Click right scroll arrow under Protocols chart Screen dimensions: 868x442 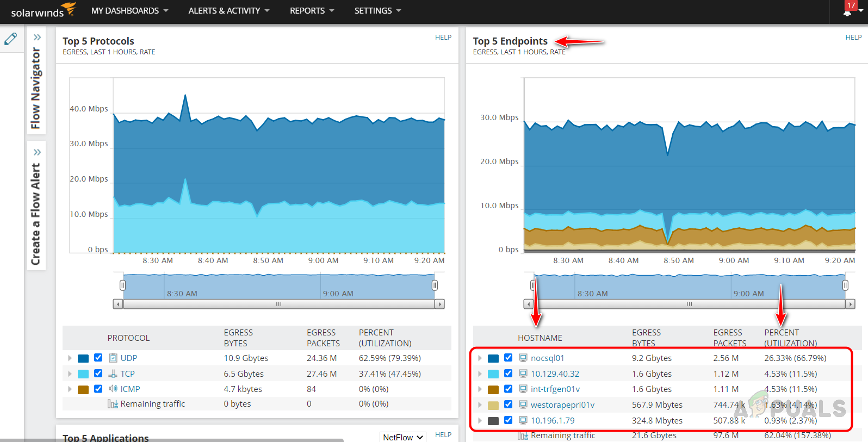pyautogui.click(x=439, y=304)
